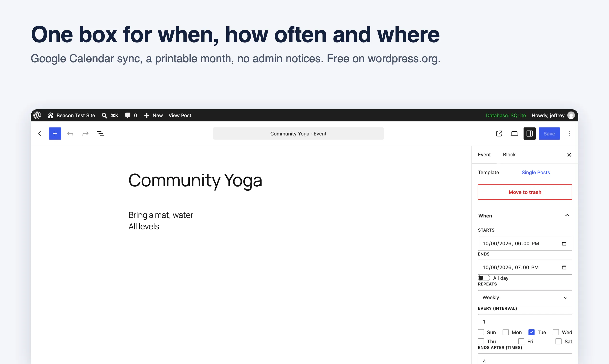Check the Mon checkbox
The image size is (609, 364).
pyautogui.click(x=506, y=332)
